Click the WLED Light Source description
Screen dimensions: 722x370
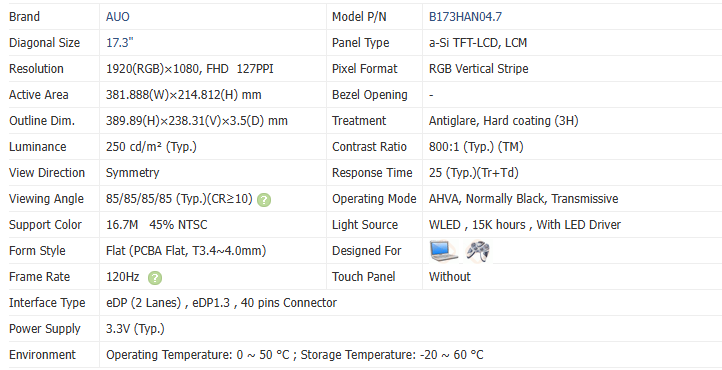[525, 225]
